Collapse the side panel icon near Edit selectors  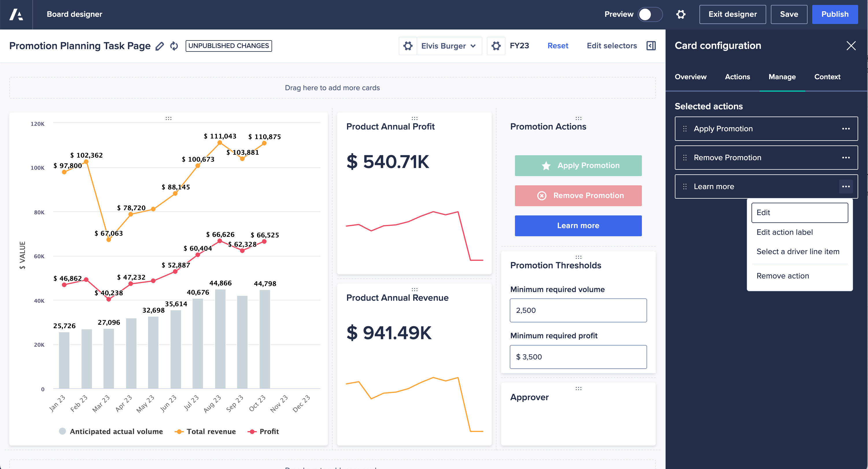click(x=651, y=46)
